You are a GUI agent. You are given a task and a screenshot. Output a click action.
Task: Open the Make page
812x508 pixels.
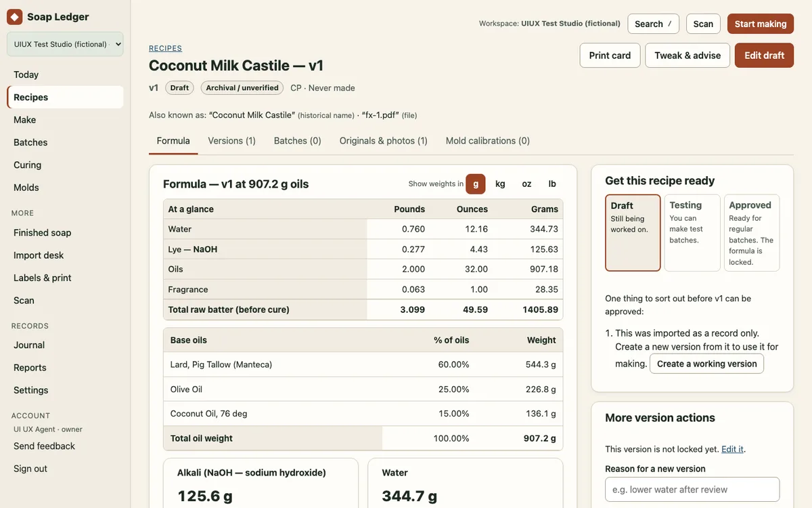tap(65, 120)
